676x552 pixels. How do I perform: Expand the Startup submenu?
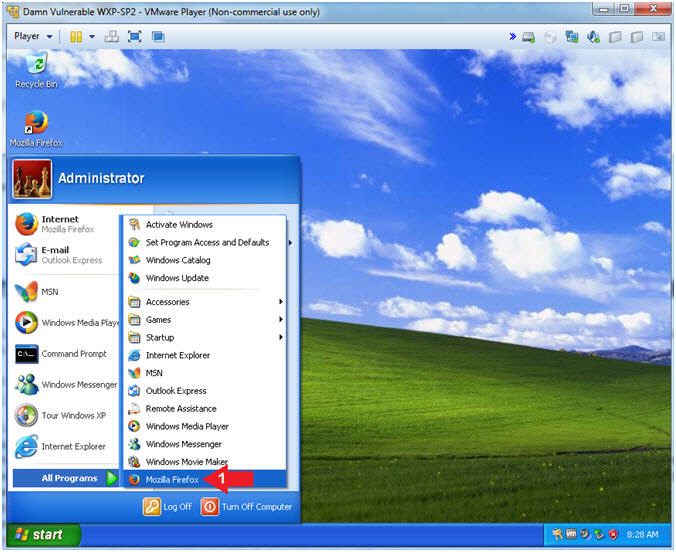[x=205, y=338]
